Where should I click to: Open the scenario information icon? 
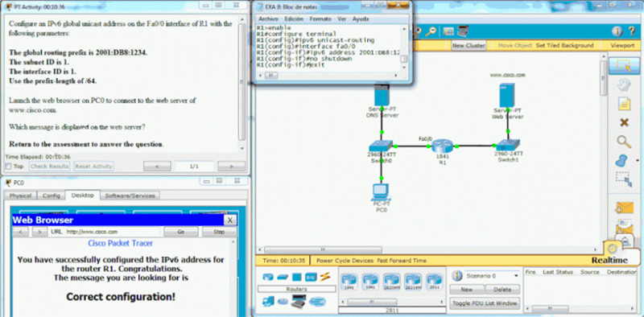[456, 276]
